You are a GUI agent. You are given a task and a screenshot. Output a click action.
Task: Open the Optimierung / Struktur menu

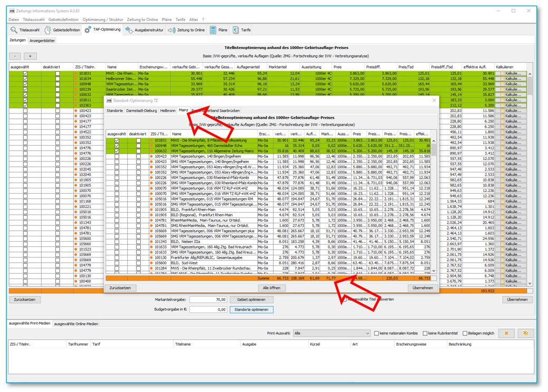click(103, 20)
